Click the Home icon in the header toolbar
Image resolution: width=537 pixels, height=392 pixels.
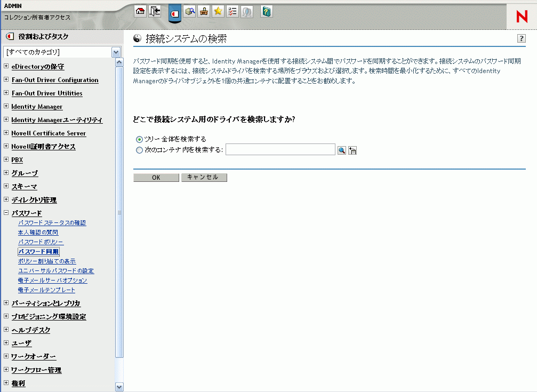pos(140,11)
